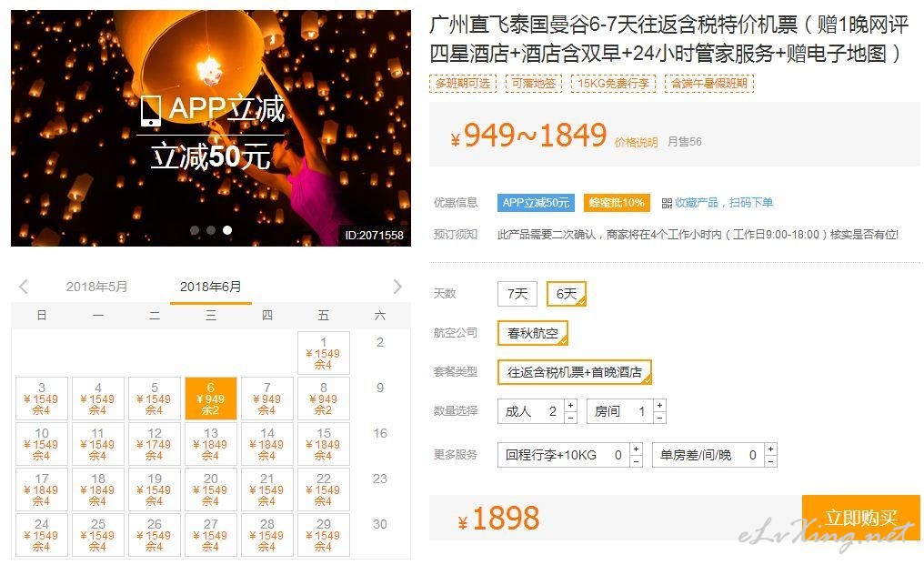Switch to the 2018年5月 calendar tab
Image resolution: width=924 pixels, height=565 pixels.
(x=96, y=287)
